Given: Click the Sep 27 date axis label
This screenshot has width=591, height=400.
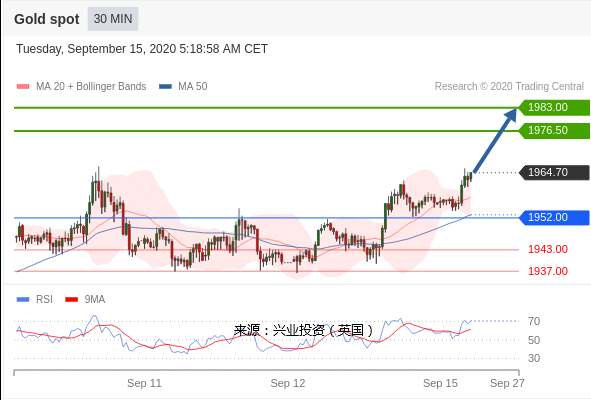Looking at the screenshot, I should [x=507, y=383].
